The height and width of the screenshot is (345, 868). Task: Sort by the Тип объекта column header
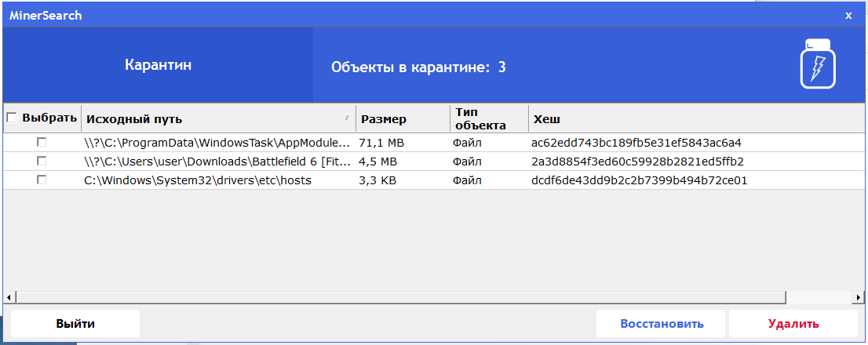(489, 118)
